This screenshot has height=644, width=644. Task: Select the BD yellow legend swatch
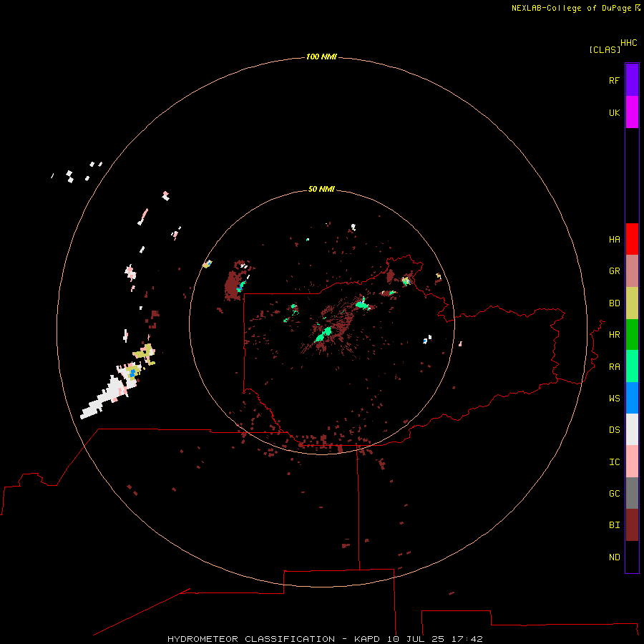point(632,303)
